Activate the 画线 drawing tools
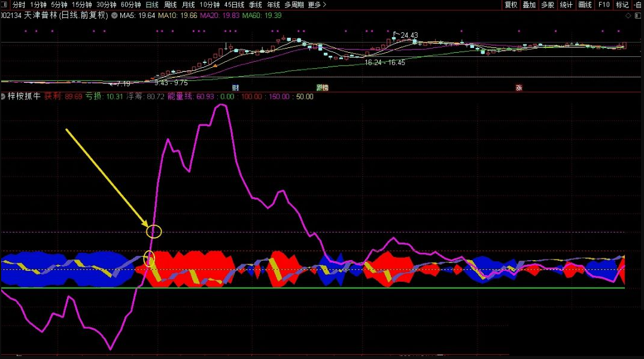 (585, 5)
